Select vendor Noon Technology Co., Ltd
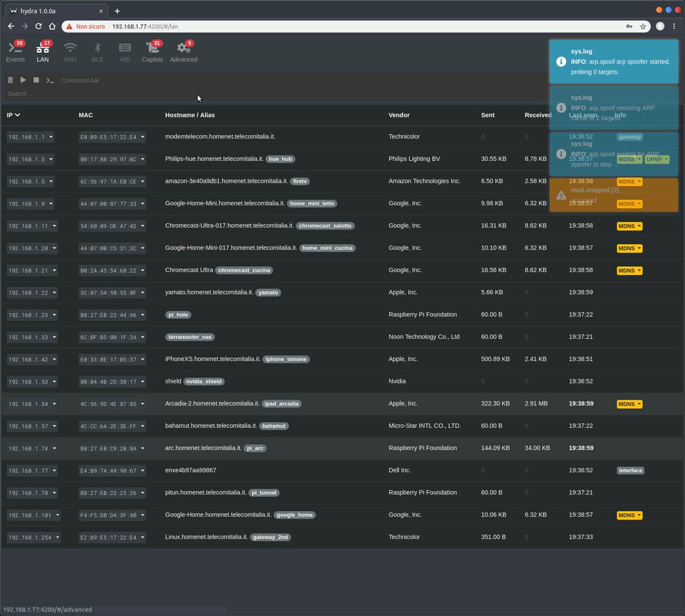685x616 pixels. coord(424,337)
